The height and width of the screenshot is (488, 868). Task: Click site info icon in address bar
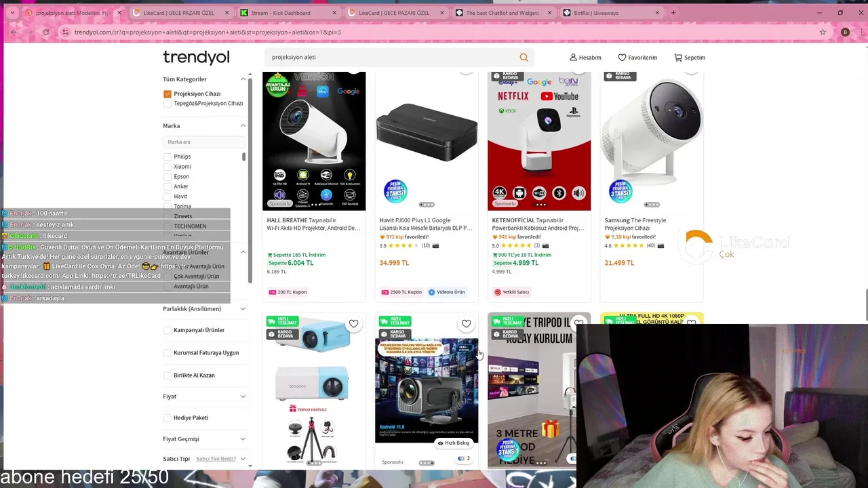point(66,32)
